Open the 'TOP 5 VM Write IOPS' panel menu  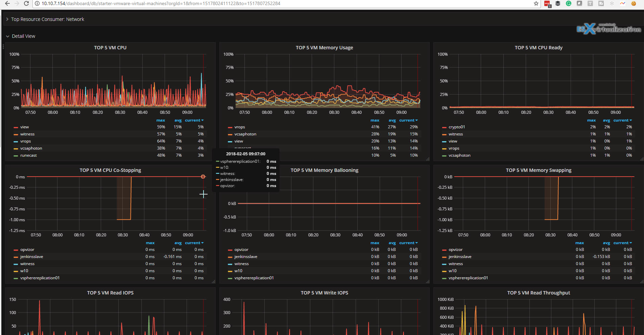click(x=324, y=293)
